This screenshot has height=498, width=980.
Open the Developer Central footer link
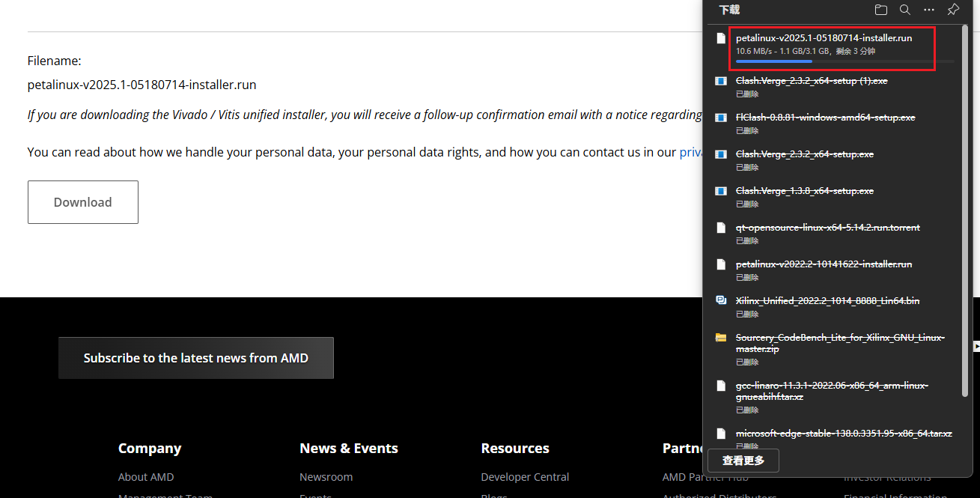tap(525, 477)
